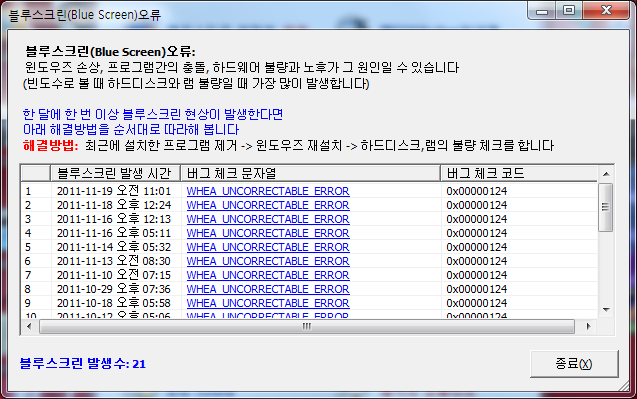
Task: Click the horizontal scrollbar thumb
Action: click(x=307, y=326)
